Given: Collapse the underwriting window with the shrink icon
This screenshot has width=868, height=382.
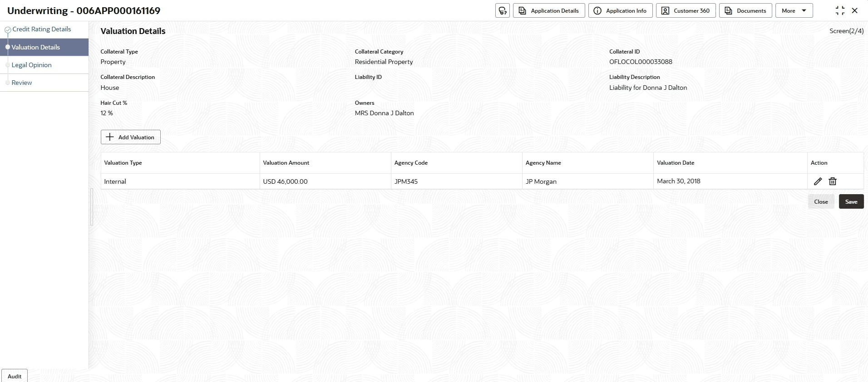Looking at the screenshot, I should click(x=840, y=10).
